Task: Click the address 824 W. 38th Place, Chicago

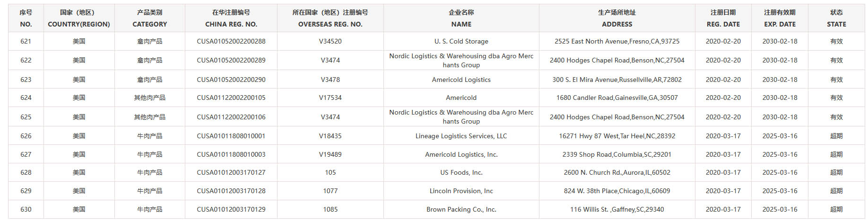Action: (616, 191)
